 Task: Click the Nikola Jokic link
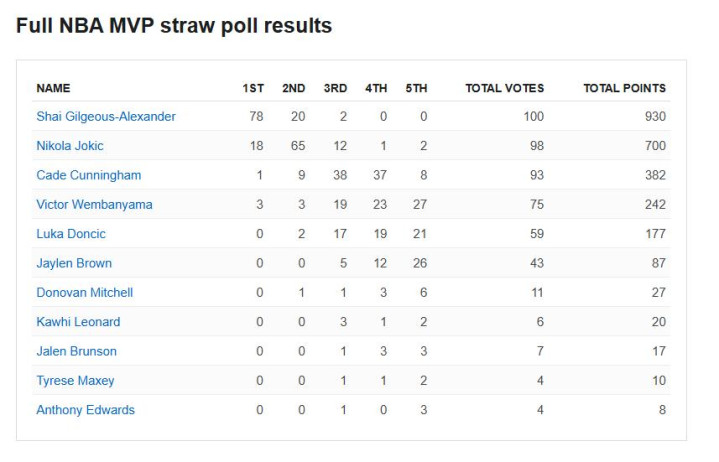click(70, 146)
